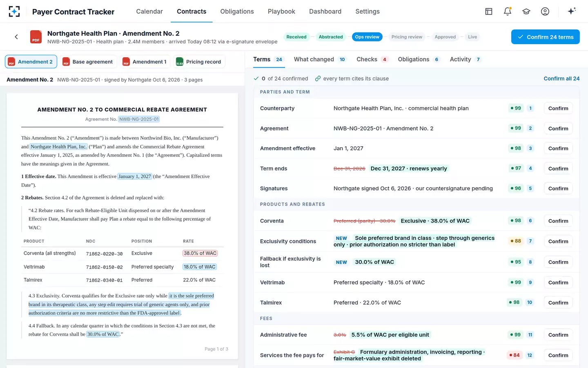This screenshot has width=588, height=368.
Task: Open the user account profile icon
Action: (545, 11)
